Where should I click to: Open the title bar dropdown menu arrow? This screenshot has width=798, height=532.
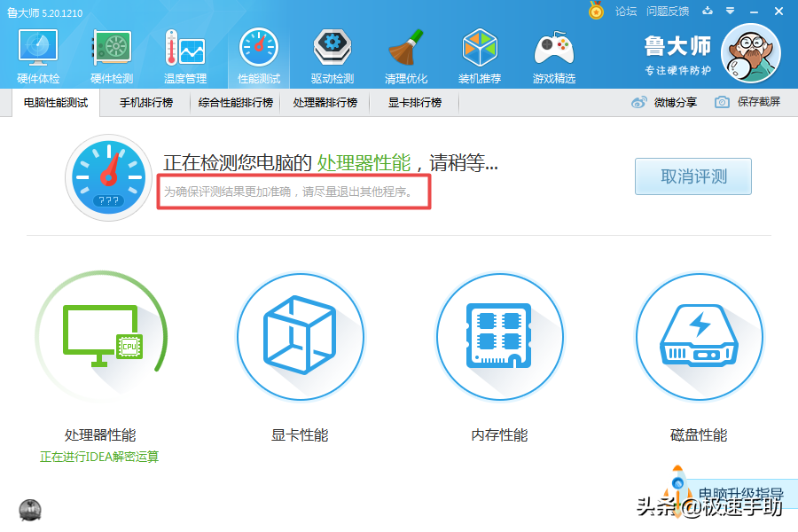(x=731, y=11)
